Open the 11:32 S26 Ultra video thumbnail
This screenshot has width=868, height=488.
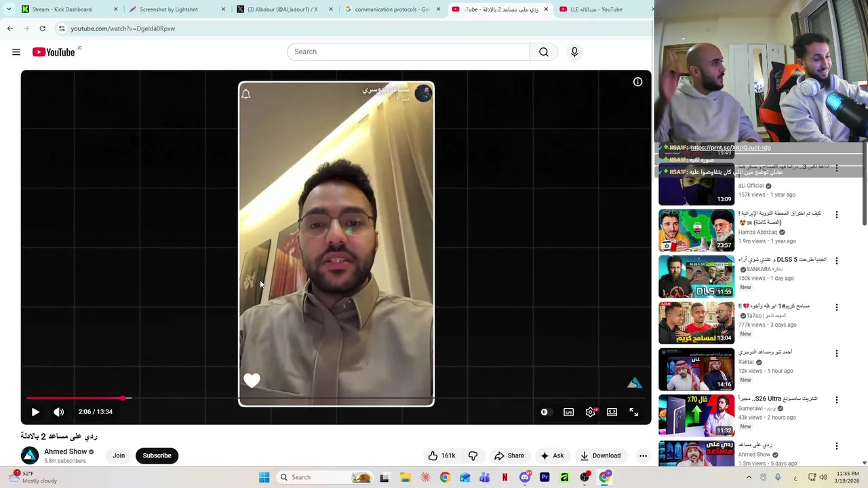pos(696,415)
